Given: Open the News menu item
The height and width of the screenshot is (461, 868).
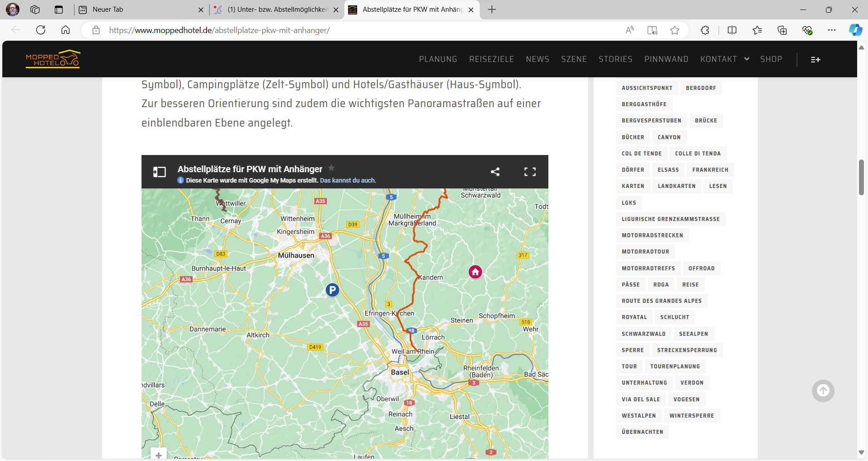Looking at the screenshot, I should [x=538, y=59].
